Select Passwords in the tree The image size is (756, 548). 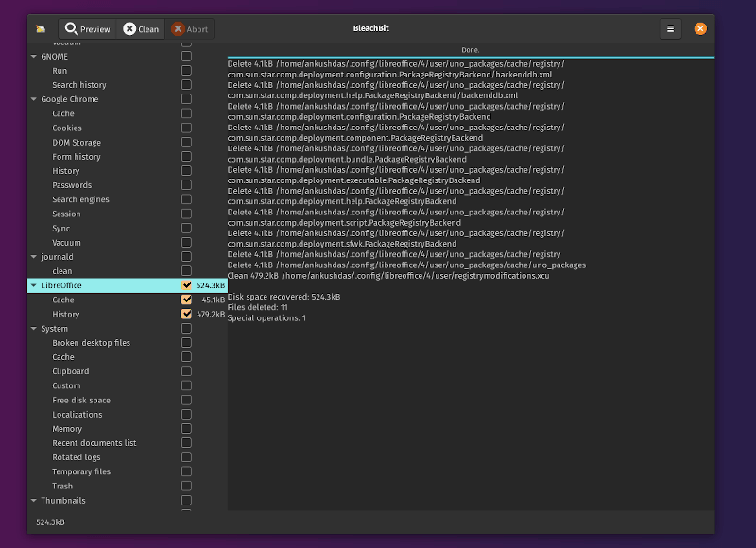click(72, 185)
